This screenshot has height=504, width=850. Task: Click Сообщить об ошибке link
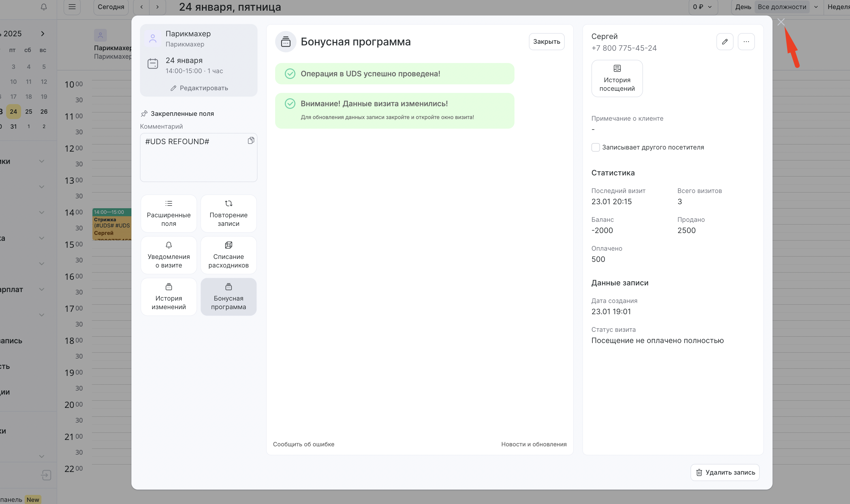[303, 444]
